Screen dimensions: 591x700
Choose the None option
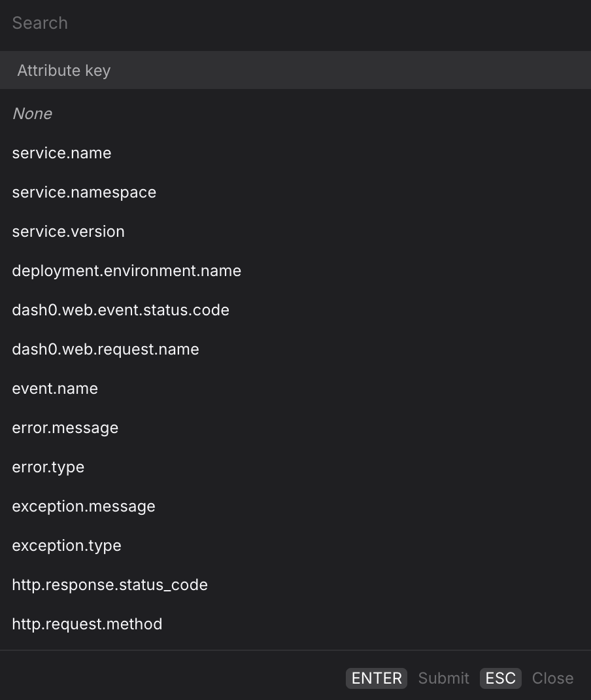tap(32, 113)
